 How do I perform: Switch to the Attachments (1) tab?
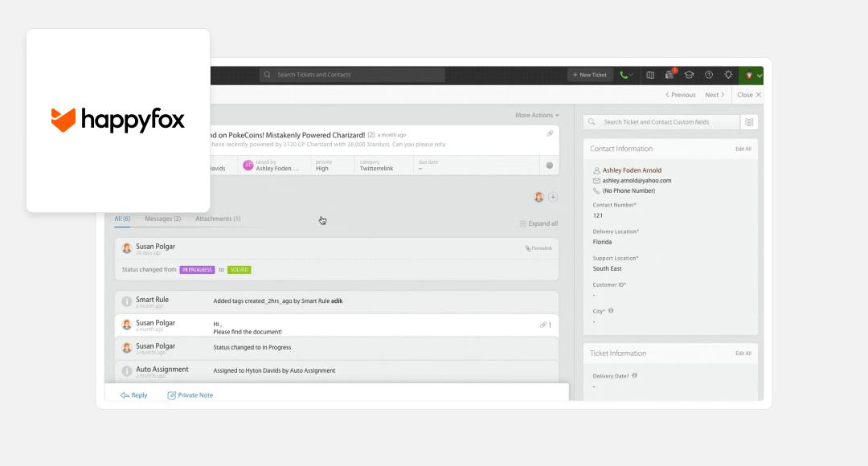click(218, 219)
